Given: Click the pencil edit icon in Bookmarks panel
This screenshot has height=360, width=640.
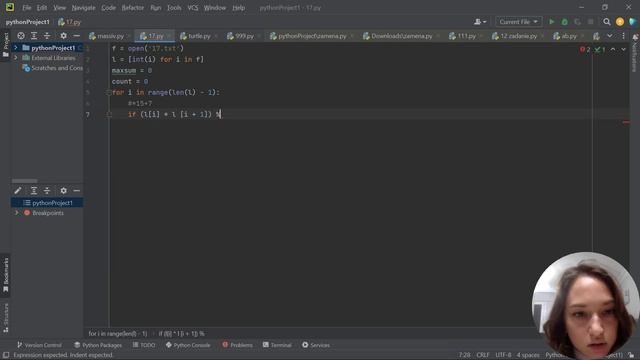Looking at the screenshot, I should click(x=18, y=191).
